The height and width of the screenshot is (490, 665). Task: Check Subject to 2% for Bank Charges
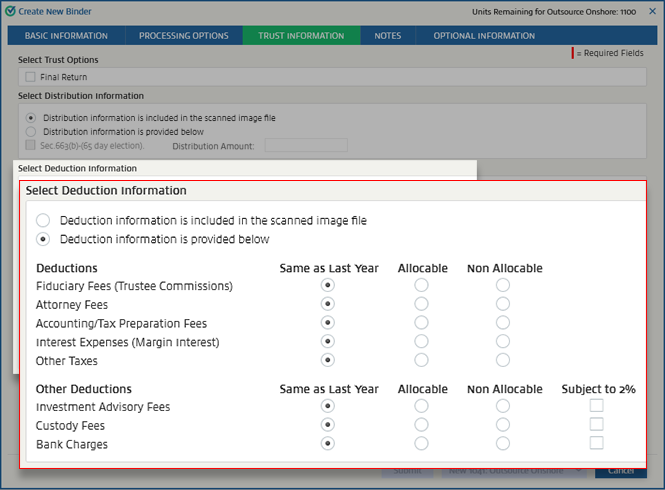click(596, 443)
